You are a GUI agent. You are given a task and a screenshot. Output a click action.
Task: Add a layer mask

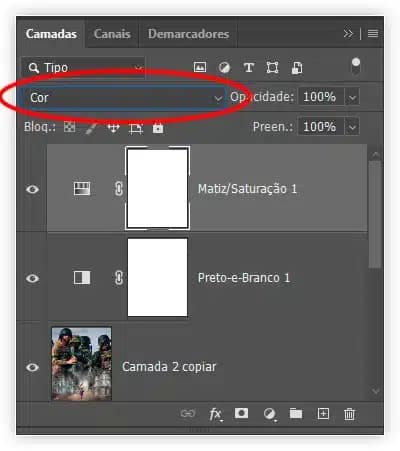(x=241, y=413)
